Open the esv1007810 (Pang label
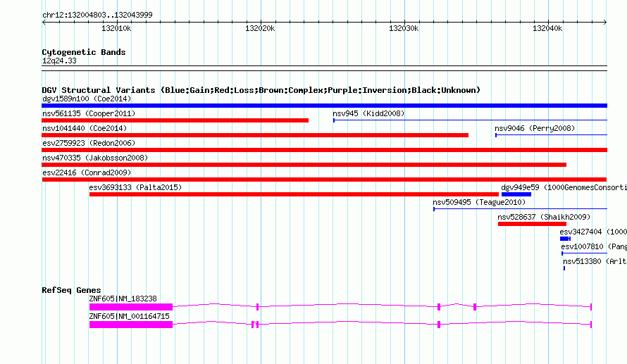This screenshot has height=364, width=627. coord(594,246)
